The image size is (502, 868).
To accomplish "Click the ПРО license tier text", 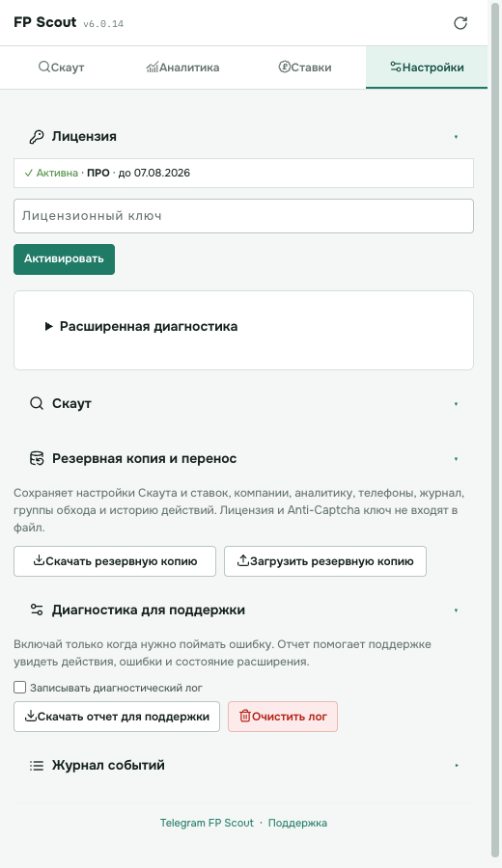I will (x=98, y=174).
